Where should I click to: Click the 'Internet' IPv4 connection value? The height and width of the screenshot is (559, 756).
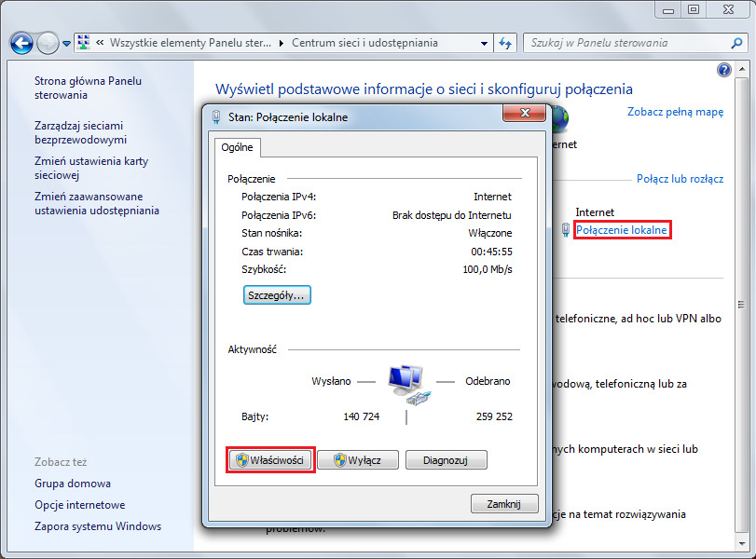click(x=492, y=197)
